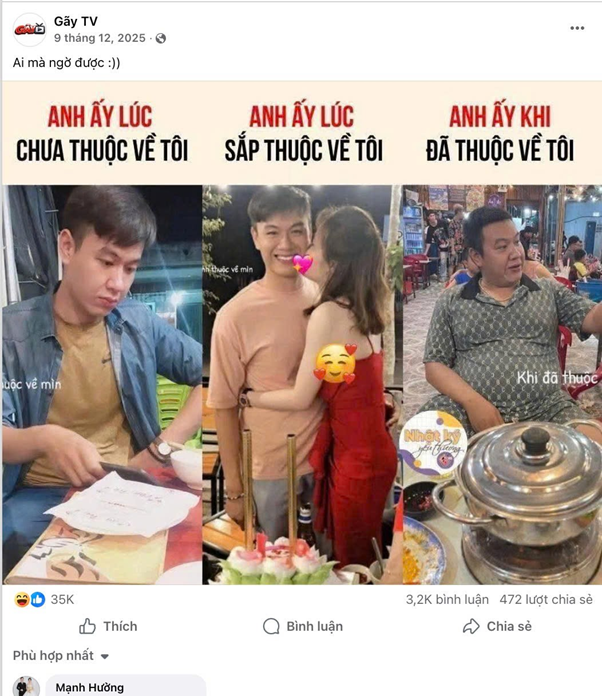
Task: Open Mạnh Hưởng commenter avatar
Action: pos(26,686)
